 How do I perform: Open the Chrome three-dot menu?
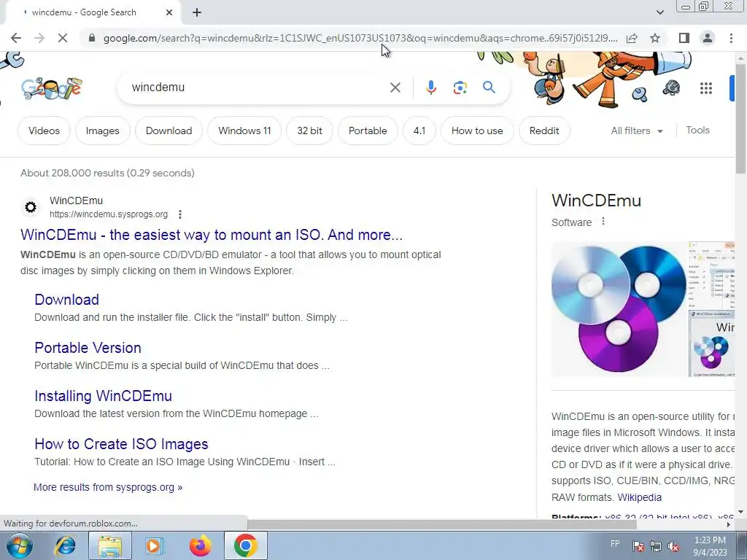pos(731,38)
